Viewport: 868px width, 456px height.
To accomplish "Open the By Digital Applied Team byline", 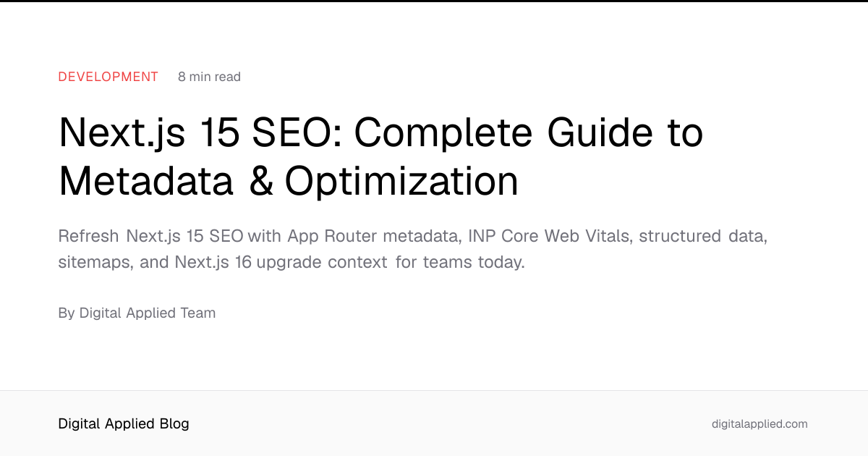I will (x=137, y=313).
